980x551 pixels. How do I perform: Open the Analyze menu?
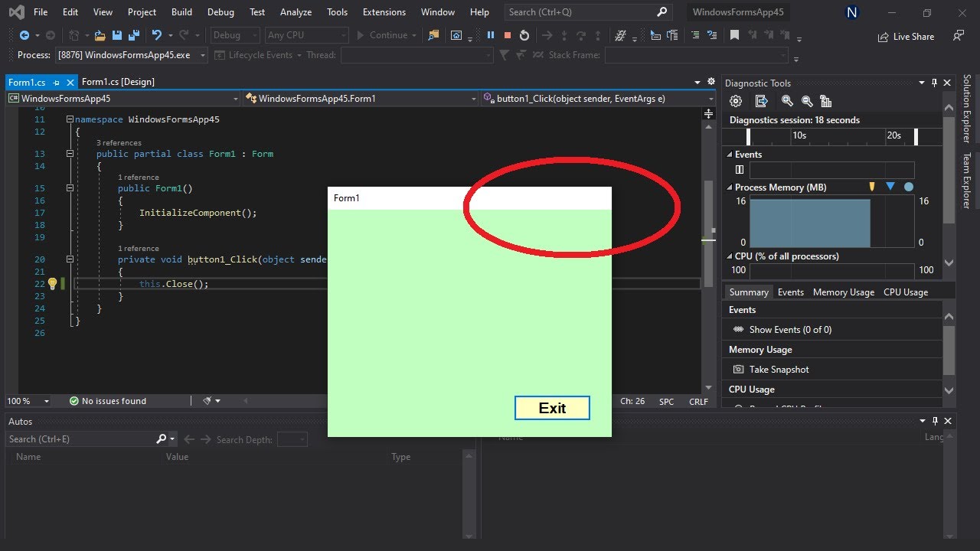296,12
